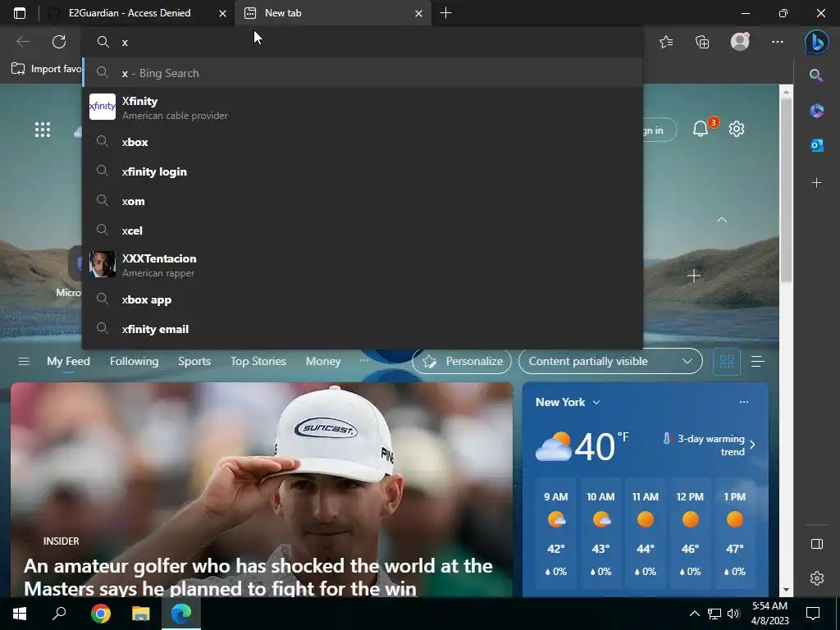Close the E2Guardian - Access Denied tab
The image size is (840, 630).
[x=222, y=13]
